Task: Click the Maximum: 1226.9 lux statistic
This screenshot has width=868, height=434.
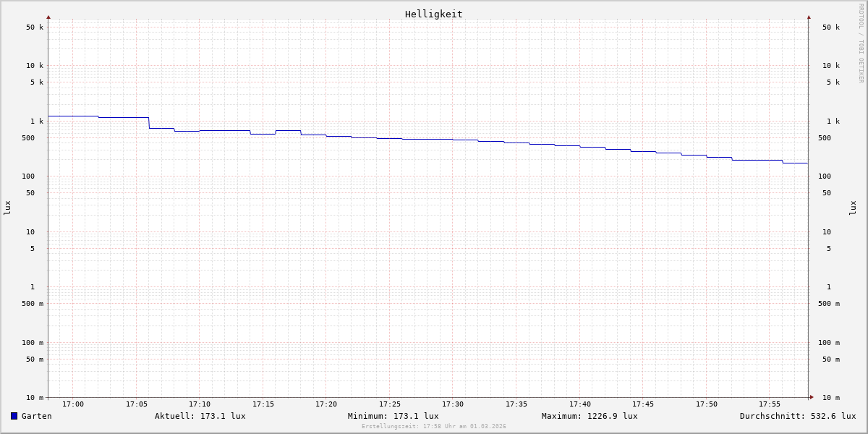Action: [590, 416]
